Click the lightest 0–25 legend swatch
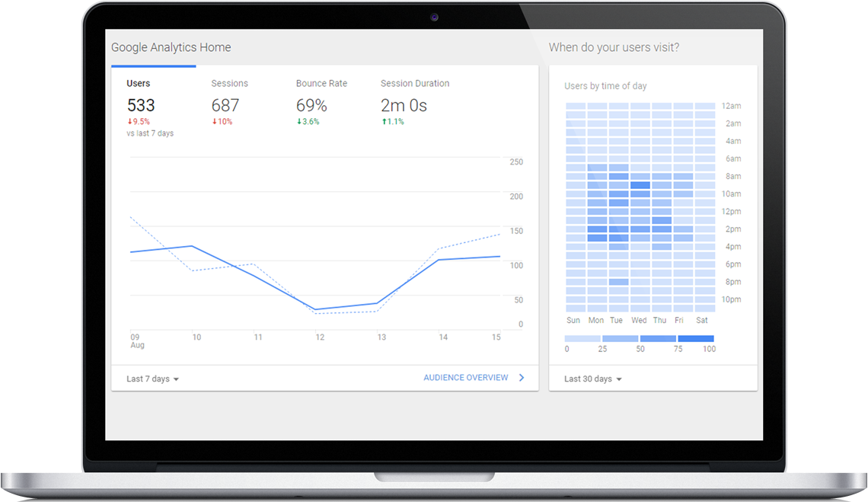The width and height of the screenshot is (868, 502). (582, 338)
